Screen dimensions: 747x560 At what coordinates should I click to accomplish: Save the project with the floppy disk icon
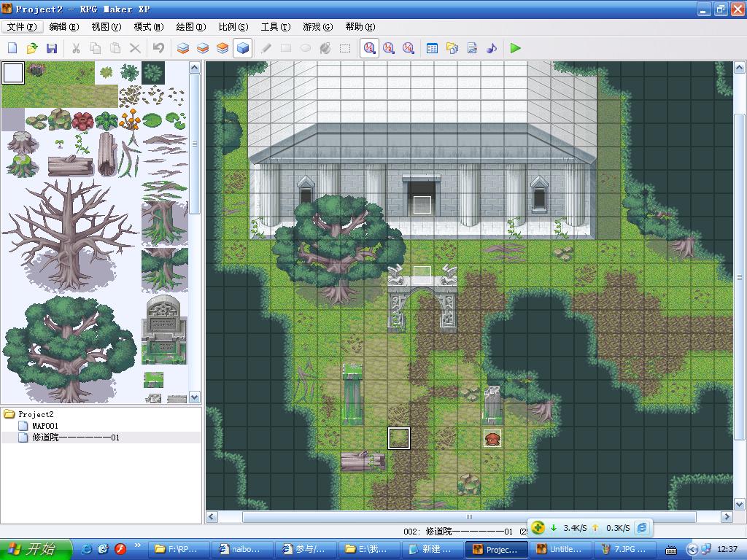(x=52, y=48)
